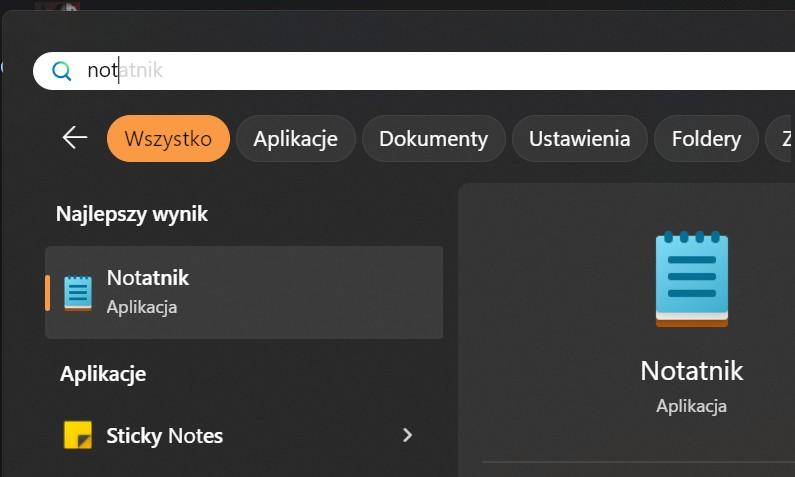Click the Notatnik title in preview pane

tap(691, 371)
